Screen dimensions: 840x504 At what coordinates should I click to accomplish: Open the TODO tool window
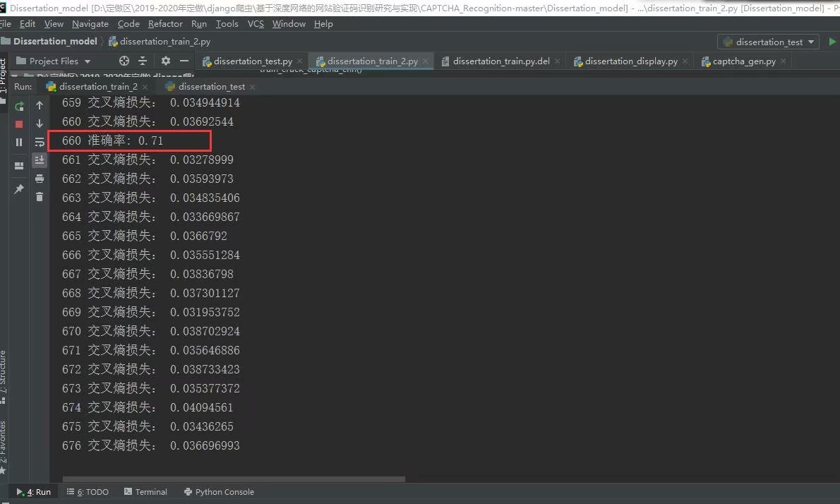point(88,492)
